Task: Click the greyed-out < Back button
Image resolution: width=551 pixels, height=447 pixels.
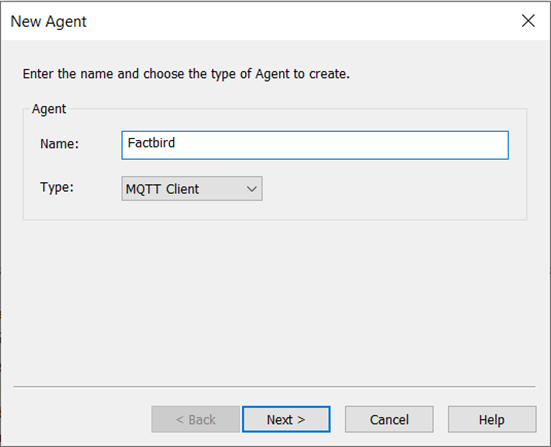Action: click(195, 419)
